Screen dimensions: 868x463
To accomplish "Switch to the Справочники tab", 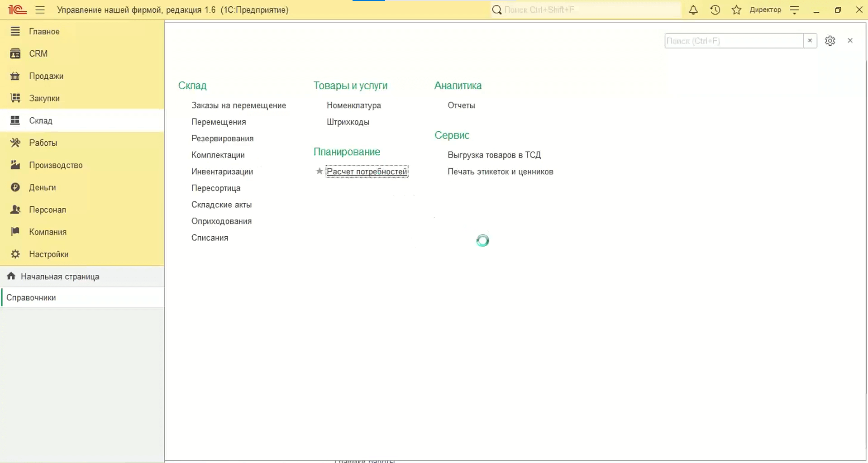I will point(82,297).
